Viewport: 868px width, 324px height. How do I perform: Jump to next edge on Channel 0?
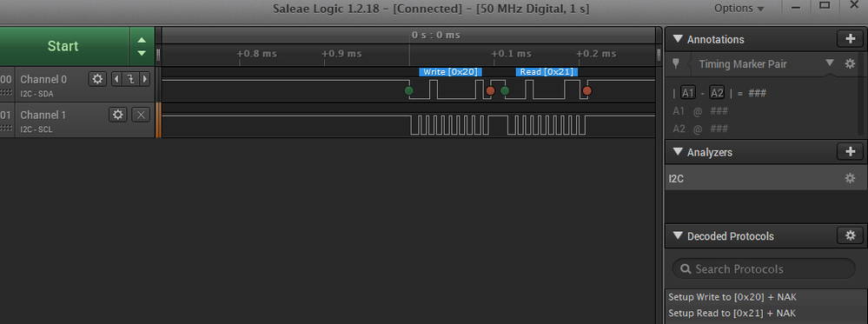point(145,79)
